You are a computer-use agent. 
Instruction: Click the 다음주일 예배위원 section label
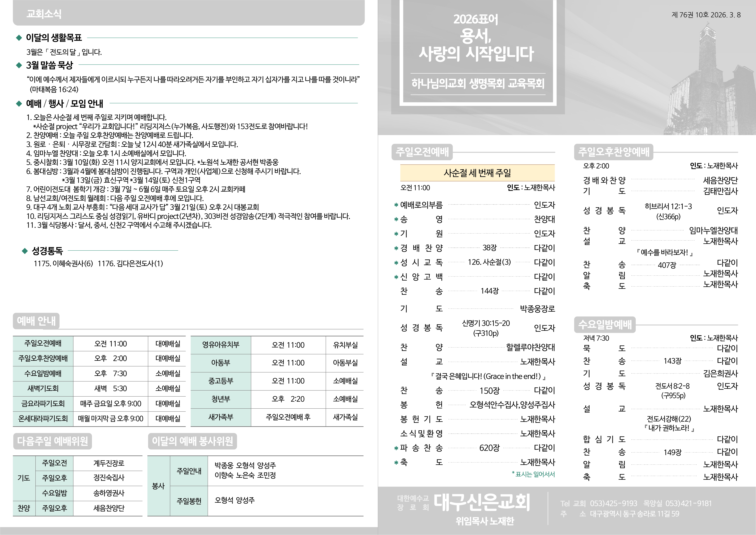[52, 441]
